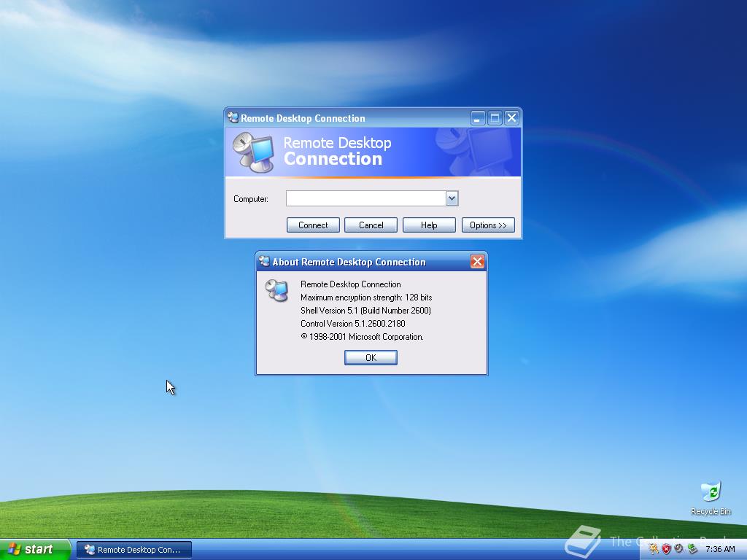
Task: Open the Start menu
Action: (34, 550)
